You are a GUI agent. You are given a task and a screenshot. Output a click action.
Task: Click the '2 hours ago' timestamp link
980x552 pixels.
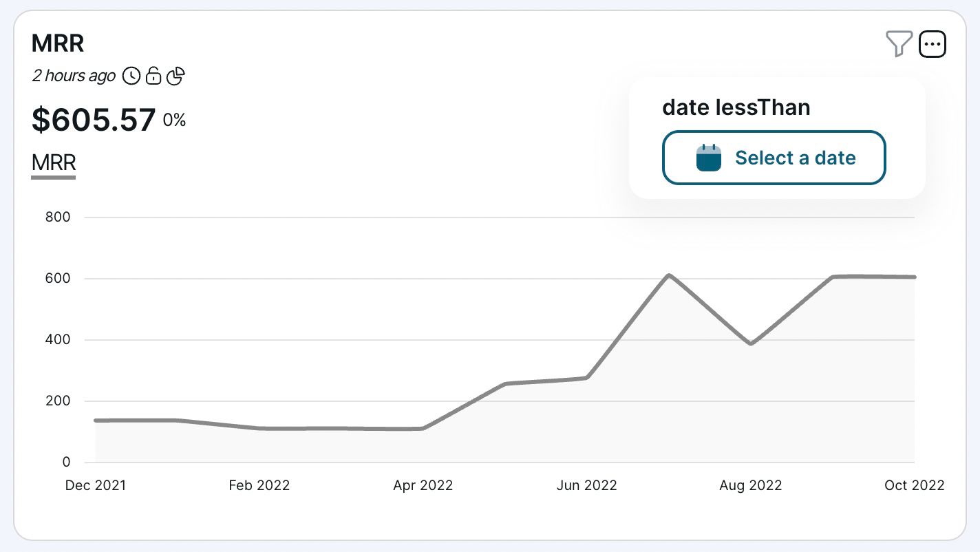coord(74,76)
